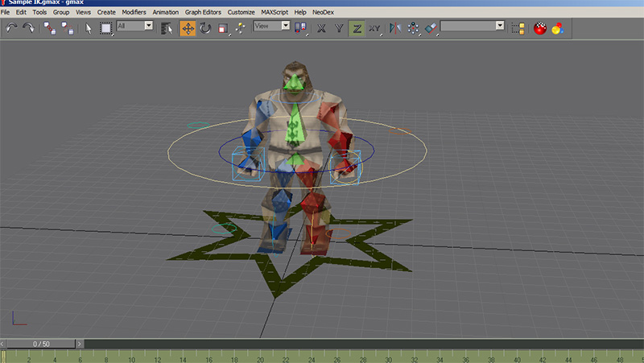644x363 pixels.
Task: Open the Graph Editors menu
Action: pos(203,12)
